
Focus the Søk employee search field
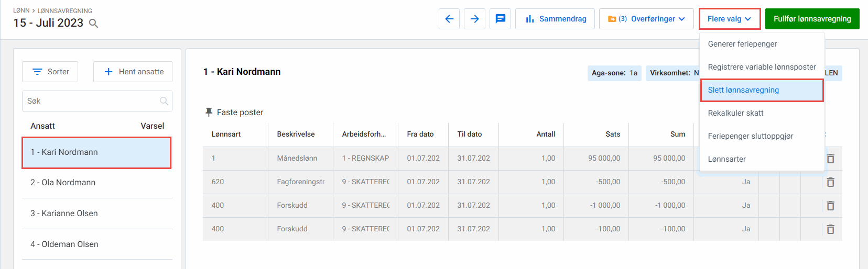click(x=92, y=101)
